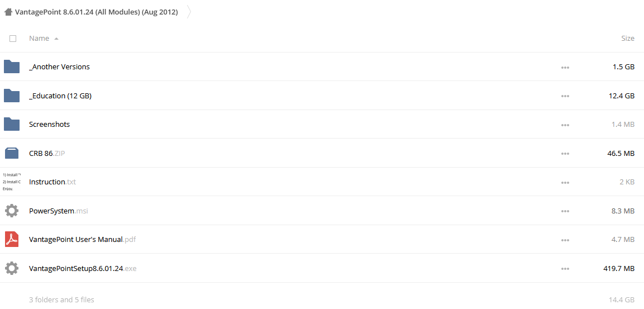Open more options for PowerSystem.msi
The width and height of the screenshot is (644, 309).
[x=565, y=211]
